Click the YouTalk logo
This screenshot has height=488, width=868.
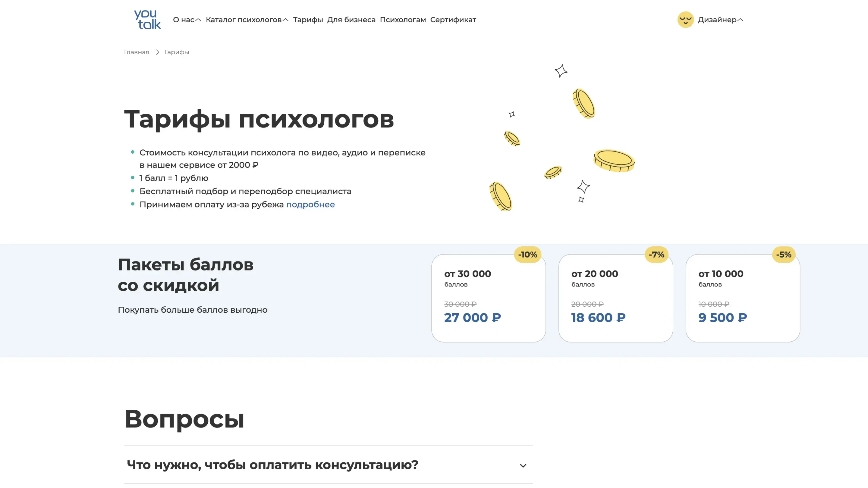coord(147,19)
